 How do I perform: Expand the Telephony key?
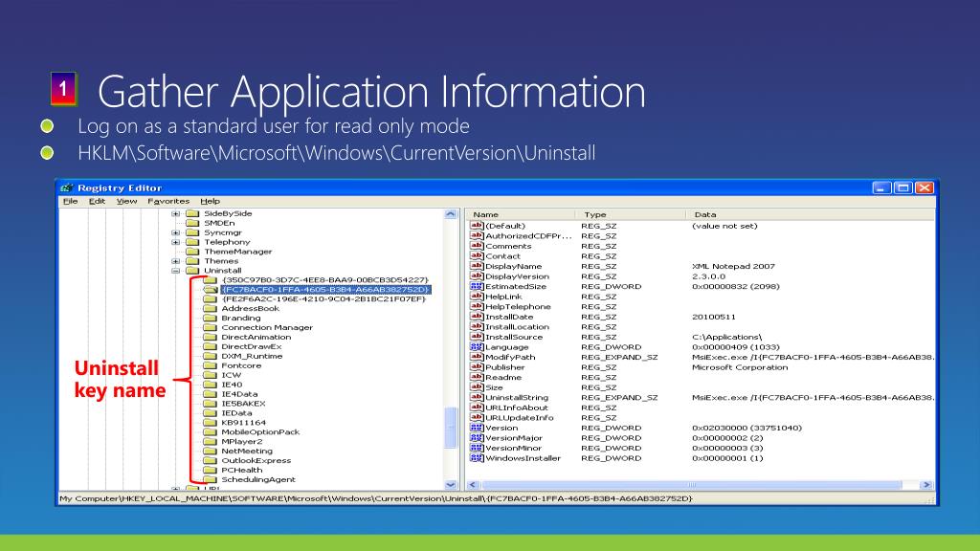[x=176, y=242]
